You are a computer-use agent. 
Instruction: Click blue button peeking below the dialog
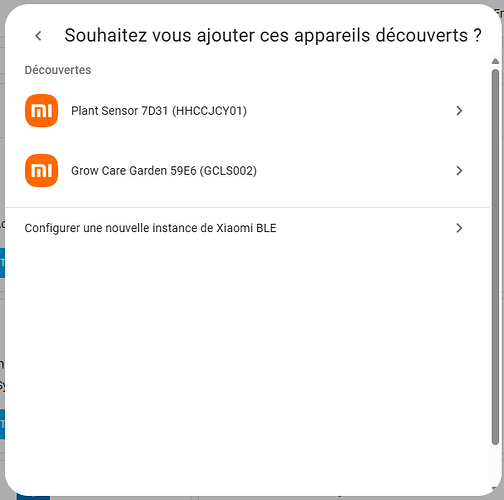tap(33, 497)
